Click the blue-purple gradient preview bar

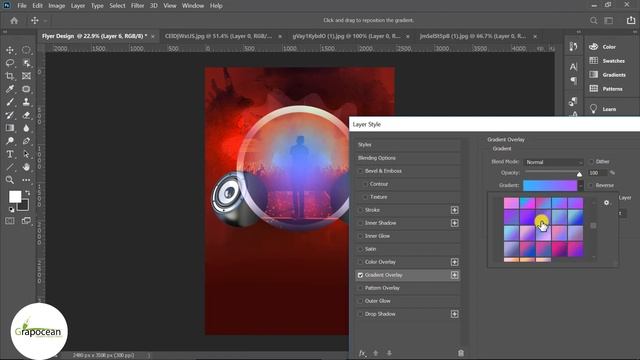click(550, 186)
